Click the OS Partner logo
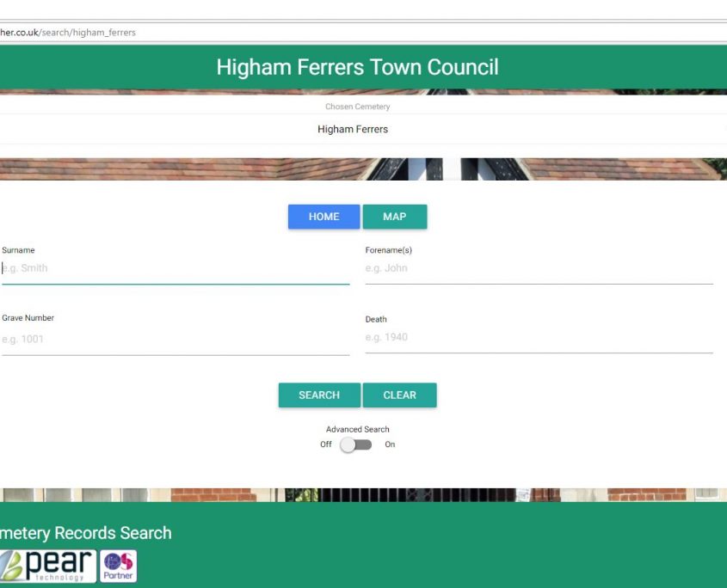Viewport: 727px width, 588px height. pyautogui.click(x=118, y=567)
